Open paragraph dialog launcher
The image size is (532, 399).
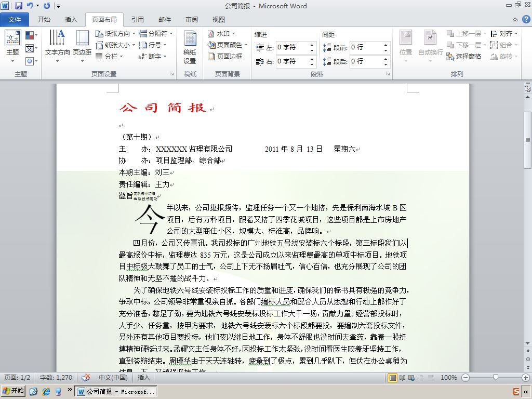point(388,74)
